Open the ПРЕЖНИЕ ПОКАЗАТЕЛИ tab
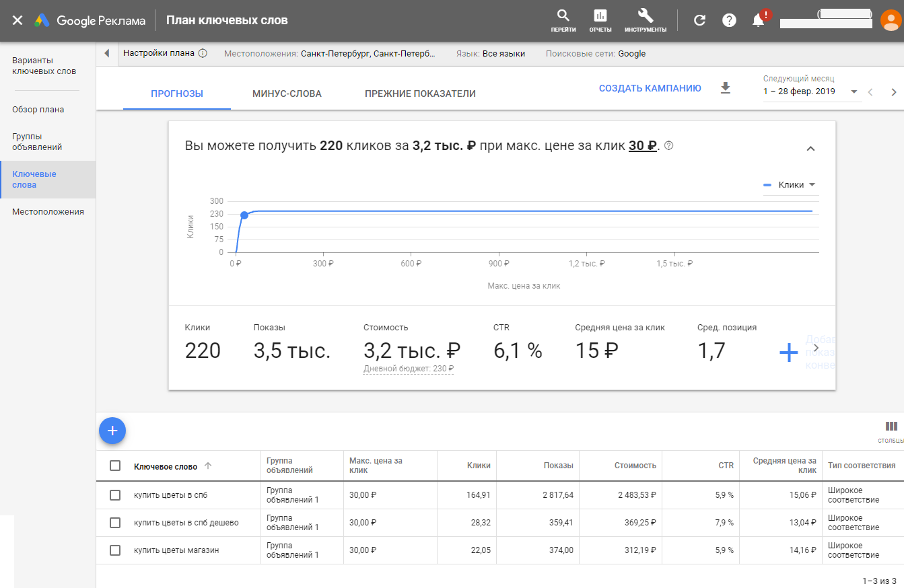The height and width of the screenshot is (588, 904). coord(420,94)
